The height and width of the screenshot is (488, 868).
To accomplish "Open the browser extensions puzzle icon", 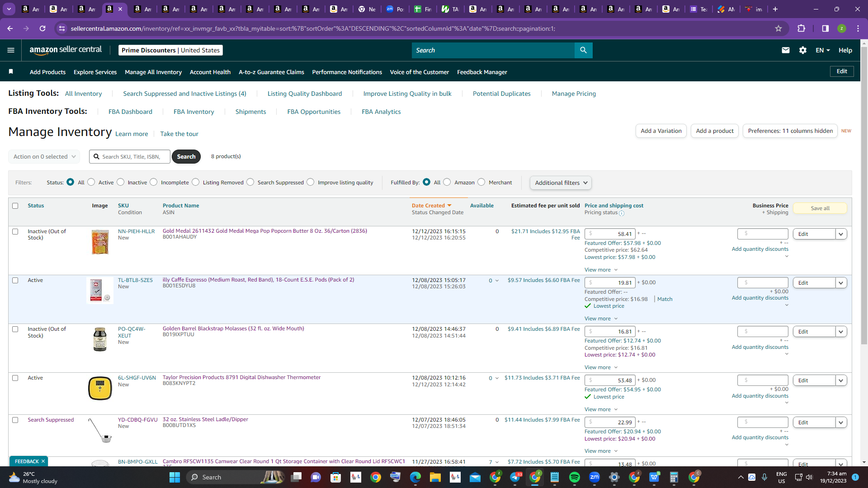I will tap(801, 28).
